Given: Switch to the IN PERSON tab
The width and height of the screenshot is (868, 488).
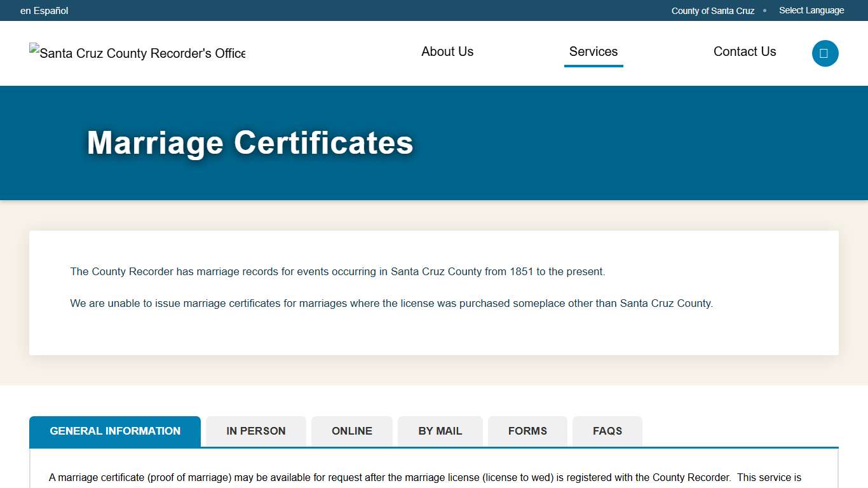Looking at the screenshot, I should click(x=255, y=431).
